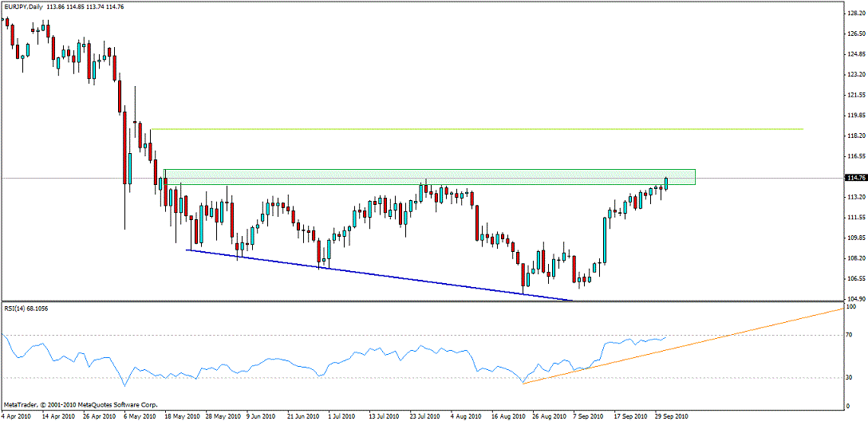Click the 4 Apr 2010 date label

pyautogui.click(x=17, y=415)
